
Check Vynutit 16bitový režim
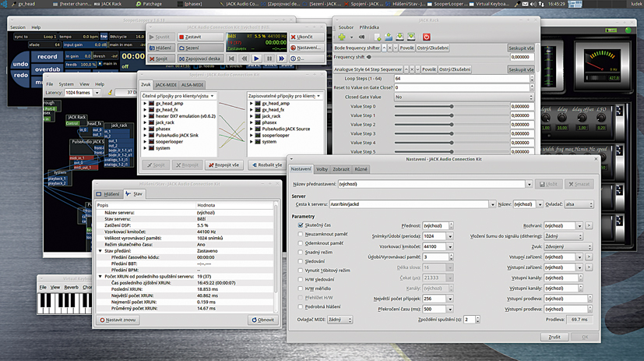[x=301, y=271]
